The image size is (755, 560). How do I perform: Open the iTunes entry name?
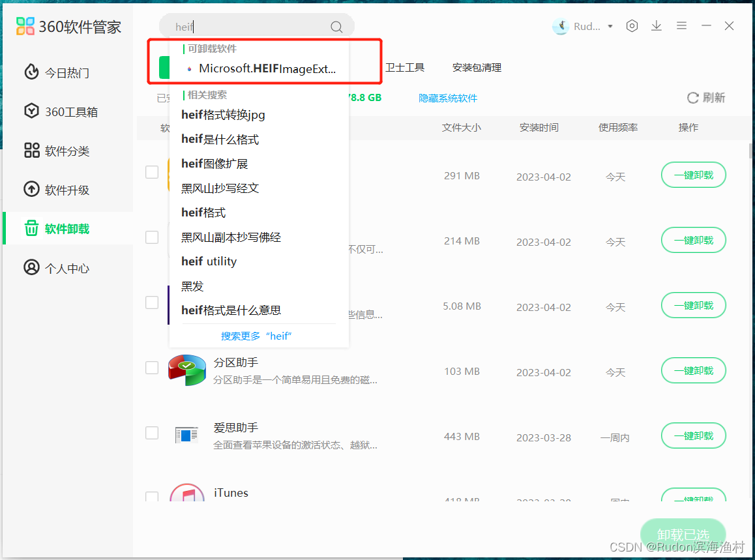[231, 493]
